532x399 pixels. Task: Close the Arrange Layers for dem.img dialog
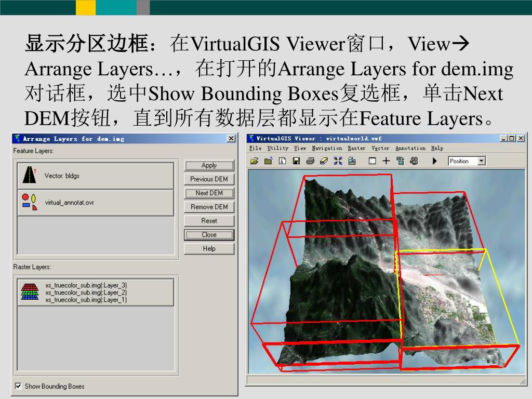pos(231,138)
